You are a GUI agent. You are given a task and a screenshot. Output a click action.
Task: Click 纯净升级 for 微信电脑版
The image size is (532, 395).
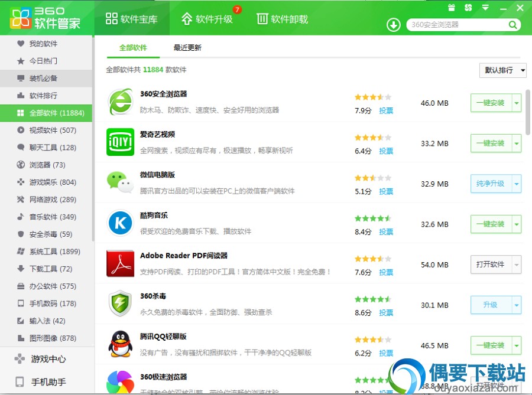[x=491, y=184]
